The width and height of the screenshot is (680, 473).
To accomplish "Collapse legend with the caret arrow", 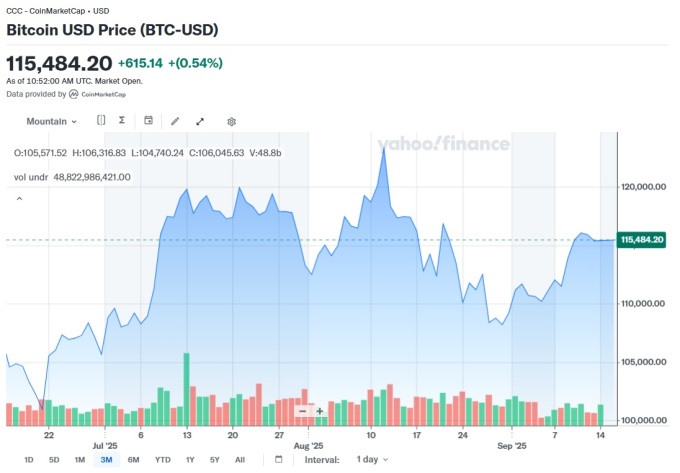I will click(19, 199).
